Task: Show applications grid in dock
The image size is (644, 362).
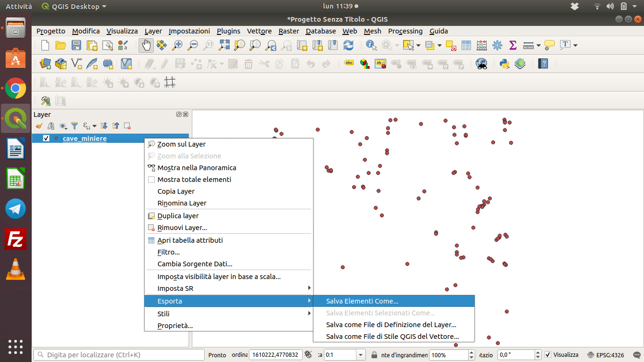Action: pyautogui.click(x=16, y=346)
